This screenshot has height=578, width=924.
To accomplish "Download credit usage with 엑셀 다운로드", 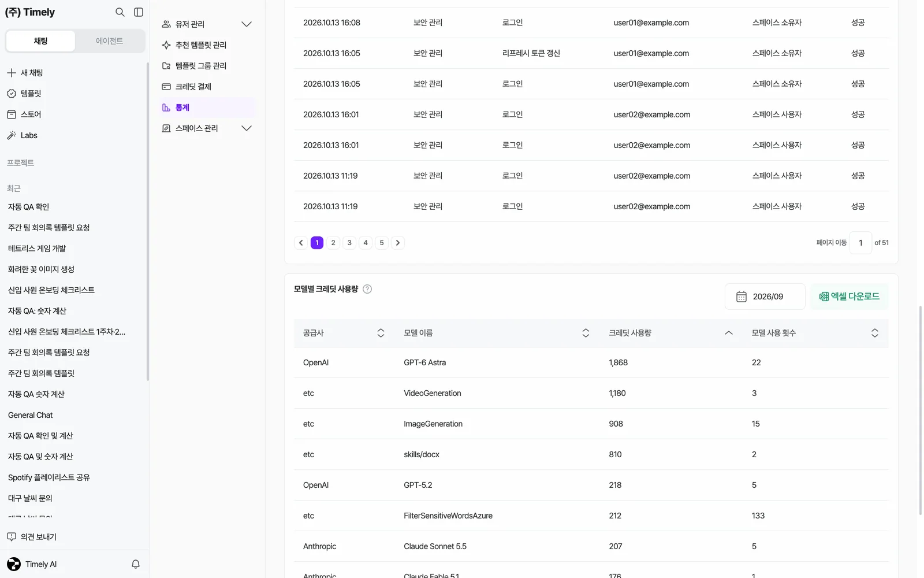I will (x=850, y=297).
